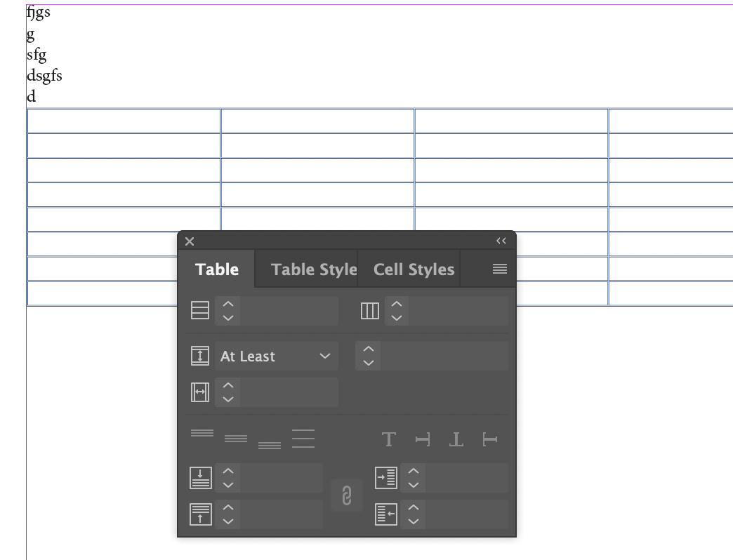Open the Table panel flyout menu
The width and height of the screenshot is (733, 560).
[499, 268]
